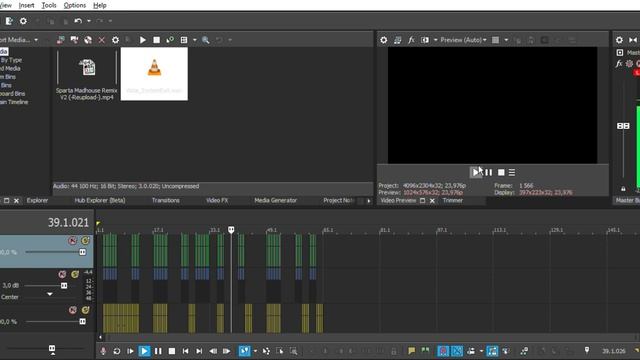
Task: Open the Preview (Auto) quality dropdown
Action: click(x=464, y=40)
